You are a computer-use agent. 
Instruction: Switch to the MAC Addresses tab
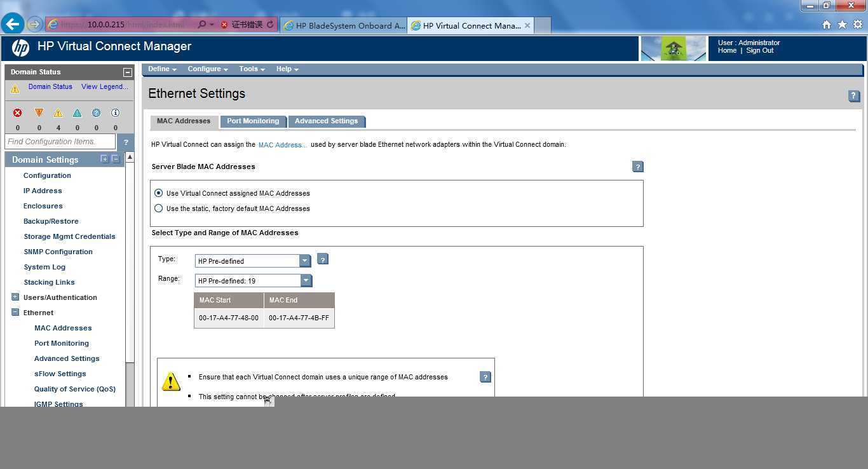184,121
